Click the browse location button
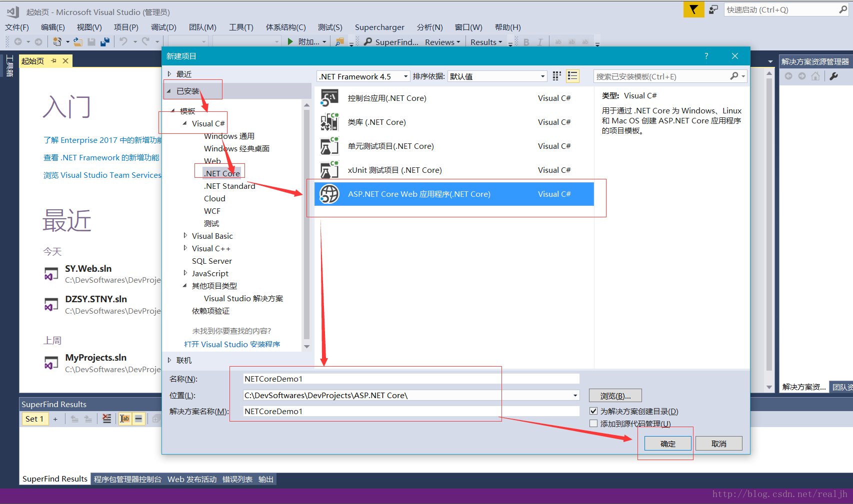This screenshot has width=853, height=504. point(615,396)
